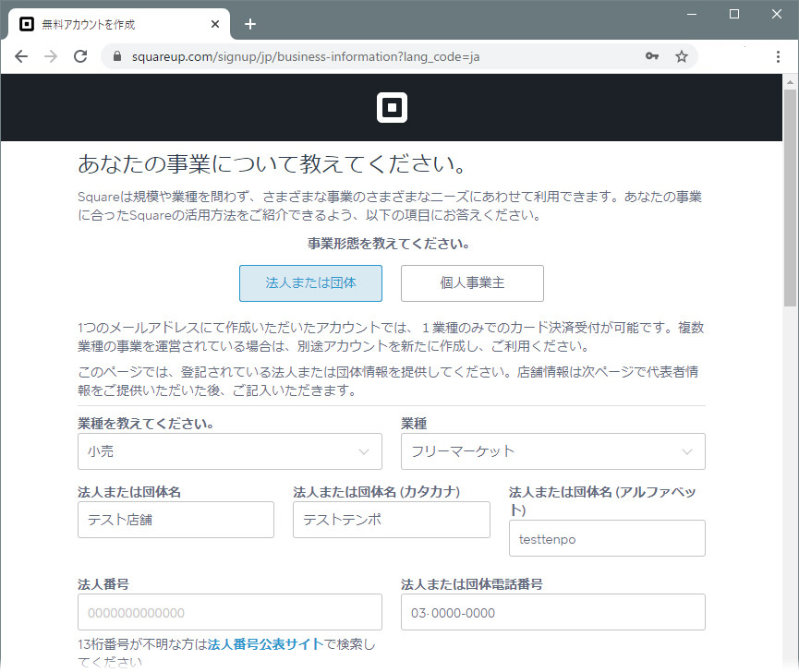Click the 法人または団体電話番号 phone field
This screenshot has height=672, width=799.
pyautogui.click(x=552, y=612)
